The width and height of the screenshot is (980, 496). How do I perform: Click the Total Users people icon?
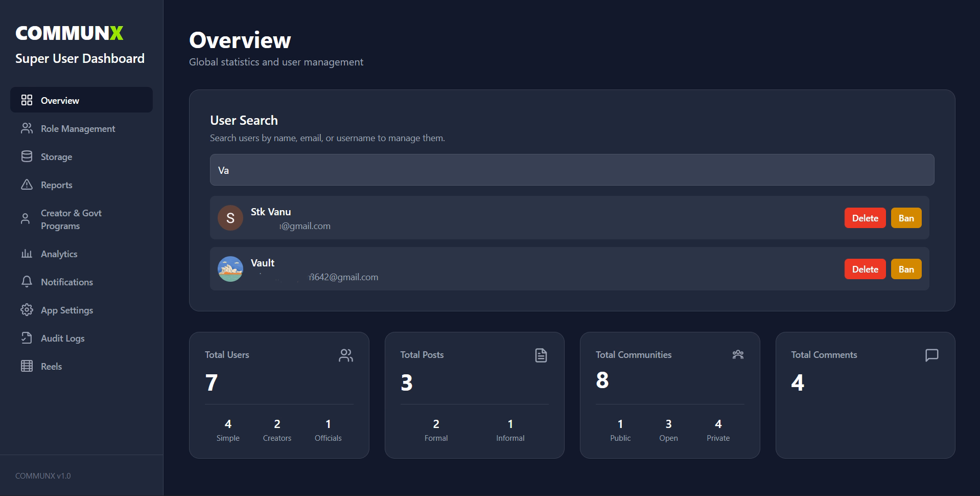point(346,355)
